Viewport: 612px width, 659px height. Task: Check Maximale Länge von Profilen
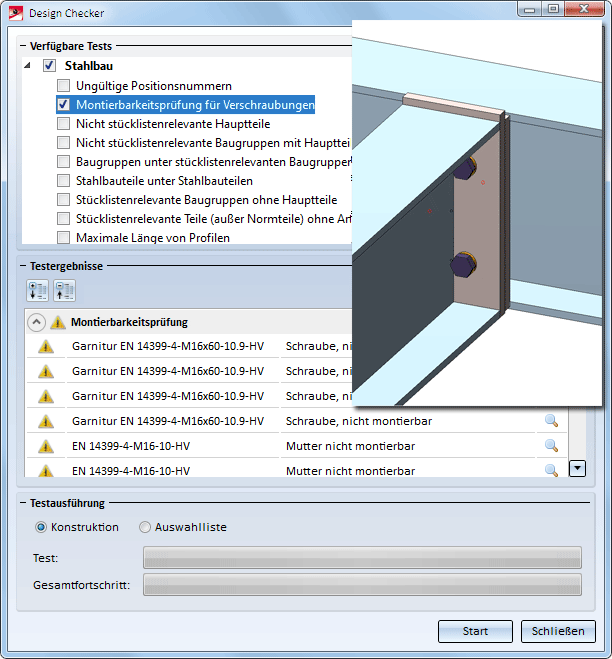[63, 237]
